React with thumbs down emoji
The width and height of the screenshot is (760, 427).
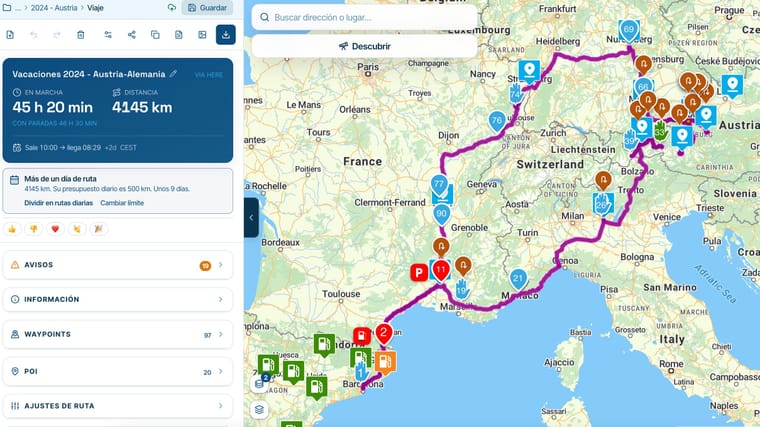33,229
